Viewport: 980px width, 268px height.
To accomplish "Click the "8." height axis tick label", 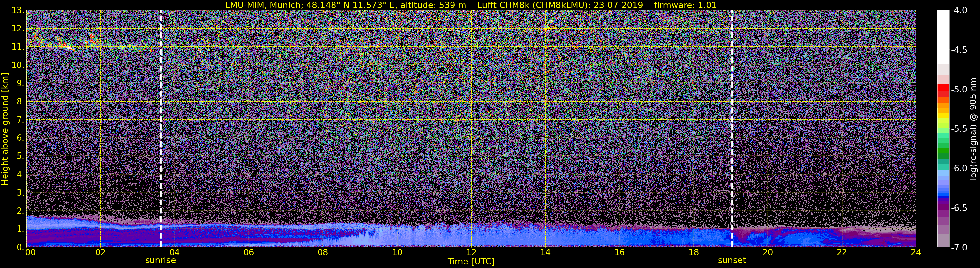I will (x=20, y=102).
